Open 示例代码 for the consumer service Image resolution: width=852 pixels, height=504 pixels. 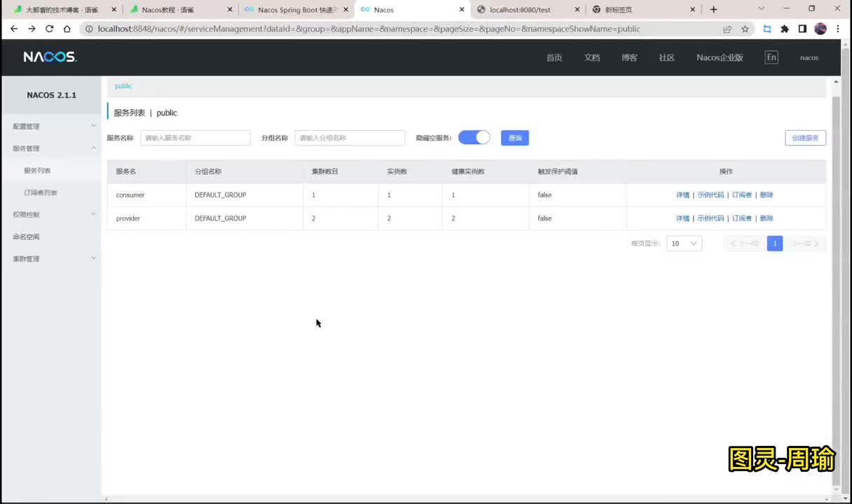pyautogui.click(x=710, y=195)
